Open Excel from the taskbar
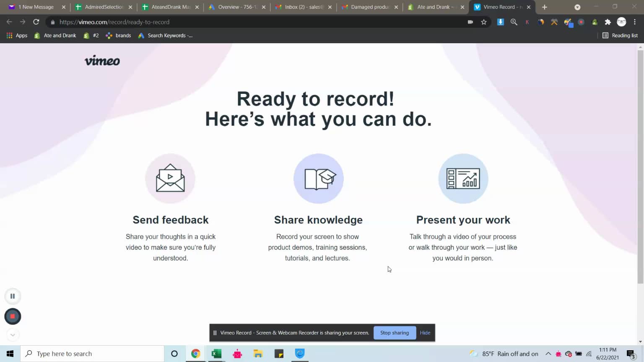Viewport: 644px width, 362px height. pos(216,354)
